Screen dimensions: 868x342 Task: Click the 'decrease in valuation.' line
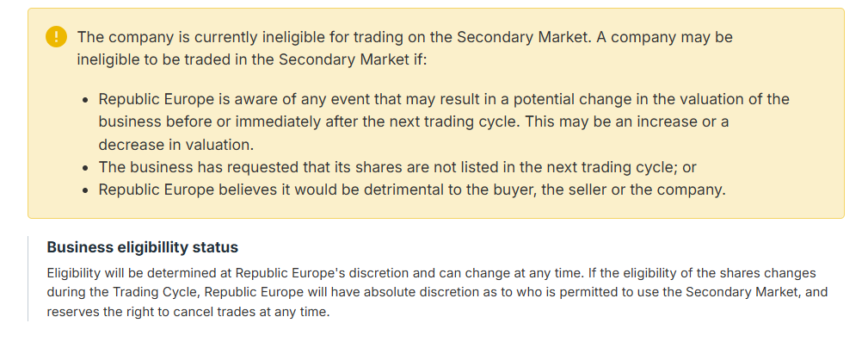point(176,145)
